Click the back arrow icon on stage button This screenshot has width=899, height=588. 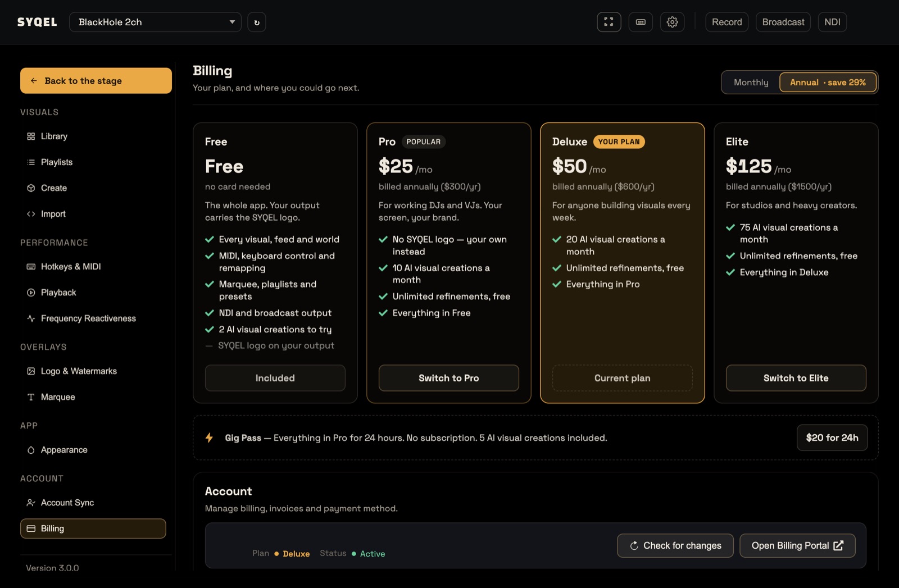point(34,81)
